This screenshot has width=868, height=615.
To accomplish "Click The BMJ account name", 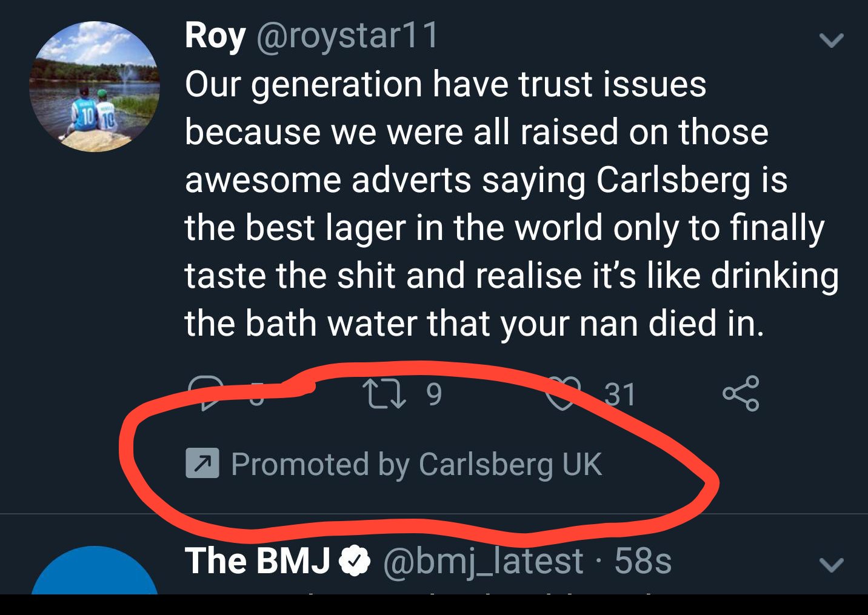I will 258,560.
